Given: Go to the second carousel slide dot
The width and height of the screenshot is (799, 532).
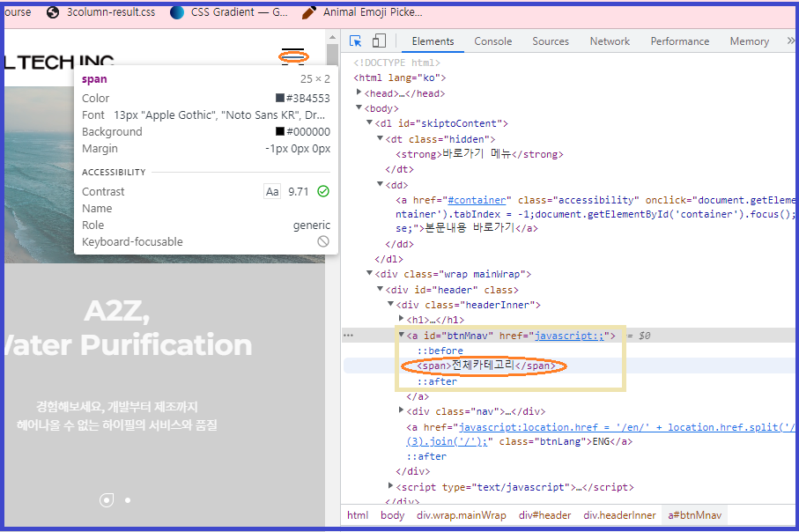Looking at the screenshot, I should tap(128, 500).
